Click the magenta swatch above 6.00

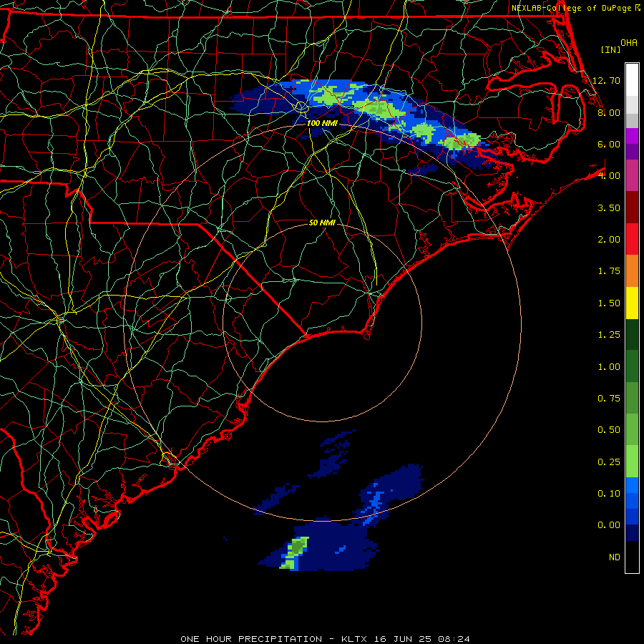point(632,136)
